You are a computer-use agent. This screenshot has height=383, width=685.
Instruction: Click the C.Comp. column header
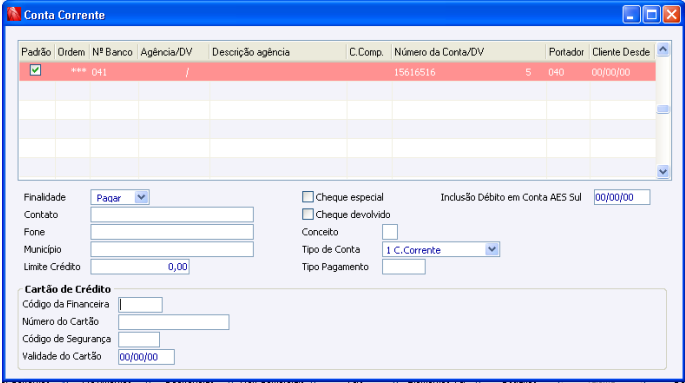coord(369,52)
